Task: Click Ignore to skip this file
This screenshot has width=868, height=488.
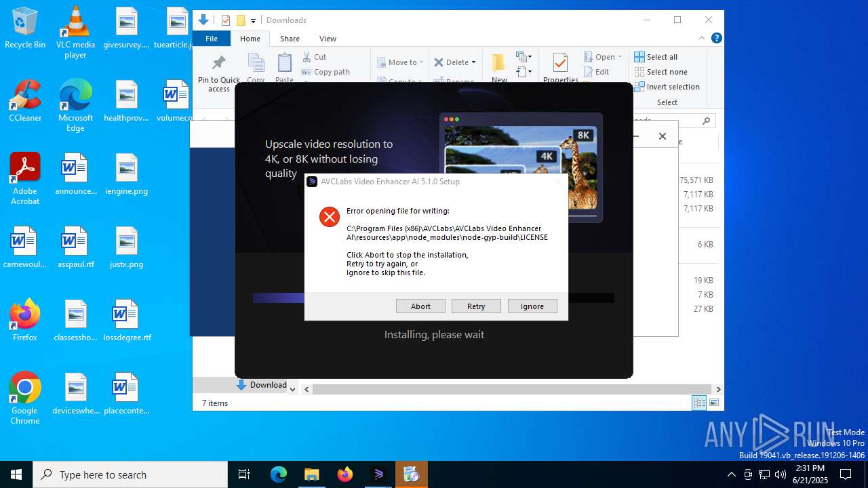Action: click(532, 306)
